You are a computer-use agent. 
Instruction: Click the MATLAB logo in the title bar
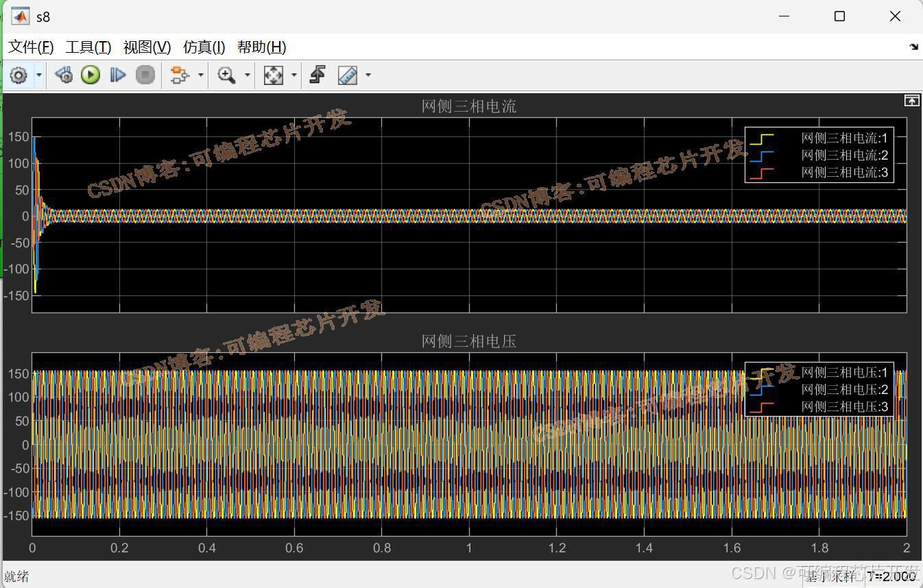click(x=21, y=16)
